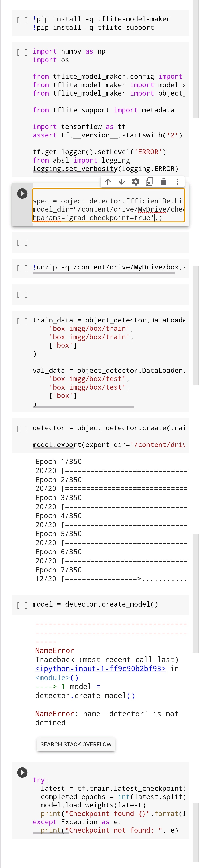Delete the selected spec cell
199x868 pixels.
coord(164,182)
